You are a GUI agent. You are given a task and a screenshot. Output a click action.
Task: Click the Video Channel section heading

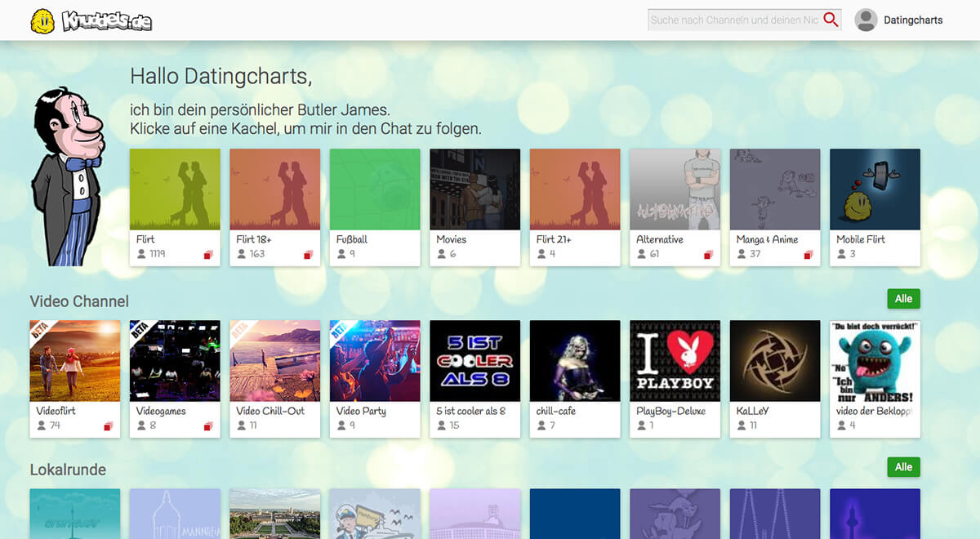[79, 301]
